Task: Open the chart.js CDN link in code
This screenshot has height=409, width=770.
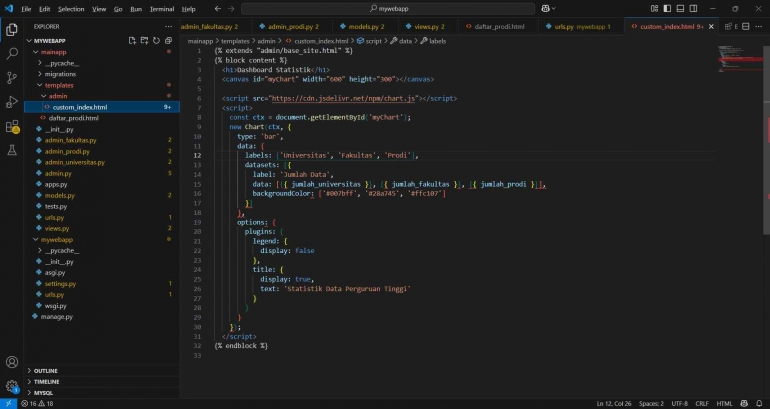Action: point(343,98)
